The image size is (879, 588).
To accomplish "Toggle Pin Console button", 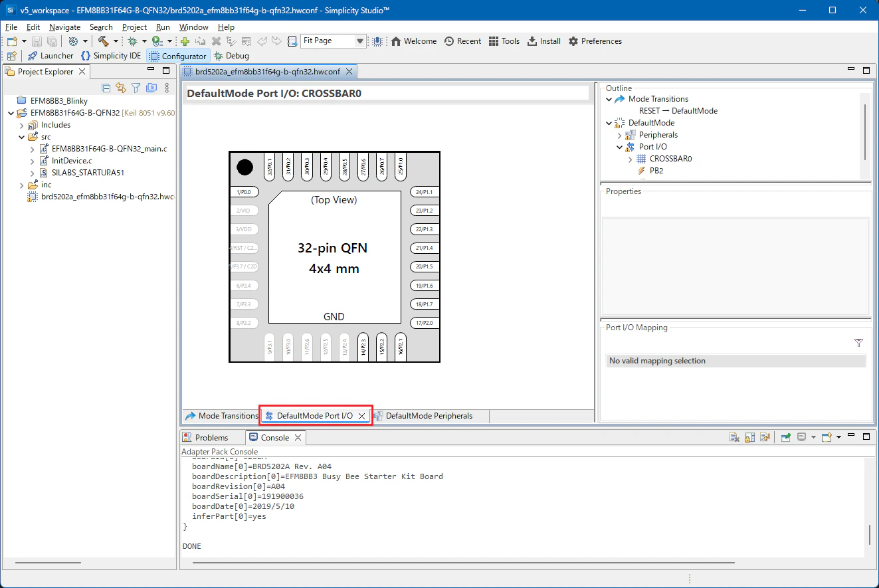I will click(785, 437).
